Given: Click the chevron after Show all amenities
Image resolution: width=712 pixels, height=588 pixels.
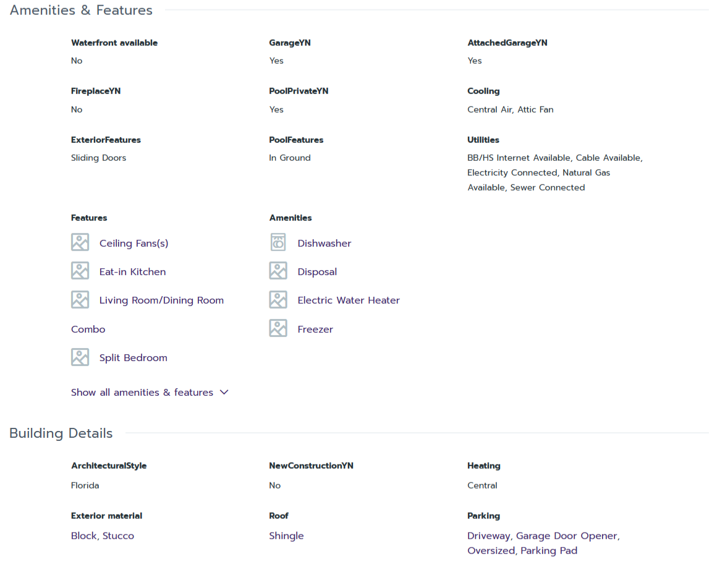Looking at the screenshot, I should [x=224, y=393].
